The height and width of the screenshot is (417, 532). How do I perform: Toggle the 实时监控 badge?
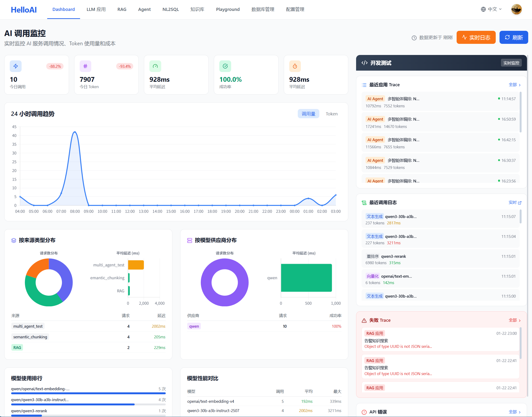(x=511, y=63)
